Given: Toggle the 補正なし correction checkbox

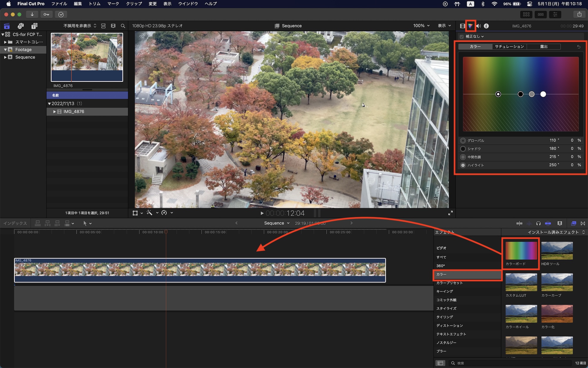Looking at the screenshot, I should tap(462, 36).
